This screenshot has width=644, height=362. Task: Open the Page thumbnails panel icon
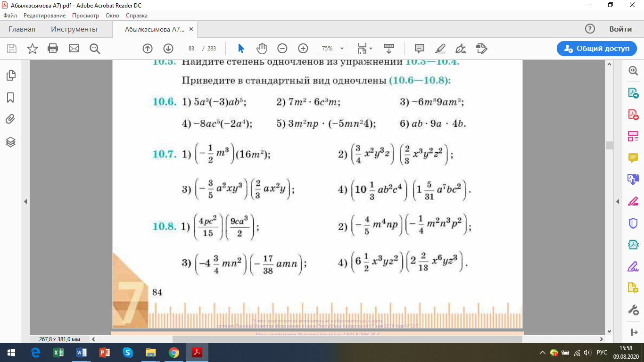(x=10, y=75)
